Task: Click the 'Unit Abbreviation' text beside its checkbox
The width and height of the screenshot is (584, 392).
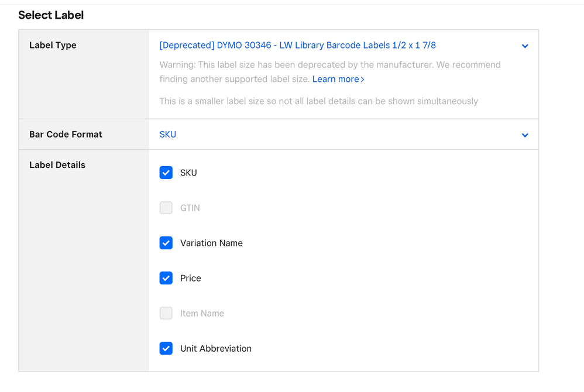Action: 215,348
